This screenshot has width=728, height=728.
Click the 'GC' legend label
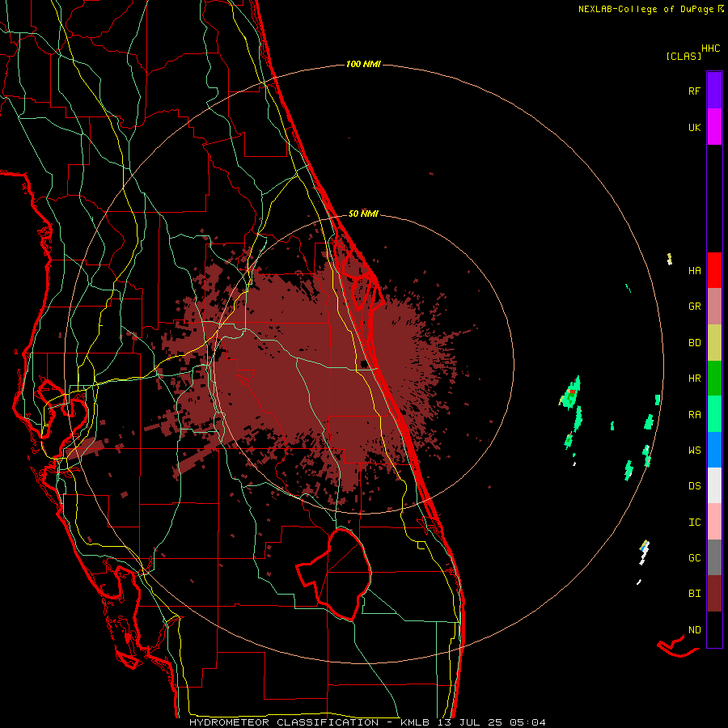(x=694, y=558)
